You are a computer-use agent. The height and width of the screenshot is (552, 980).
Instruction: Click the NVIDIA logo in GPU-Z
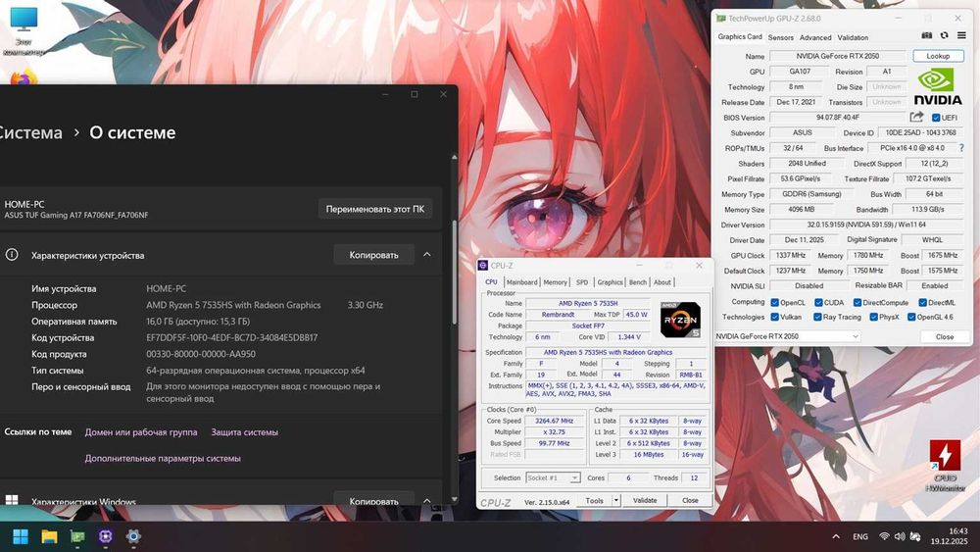tap(938, 86)
